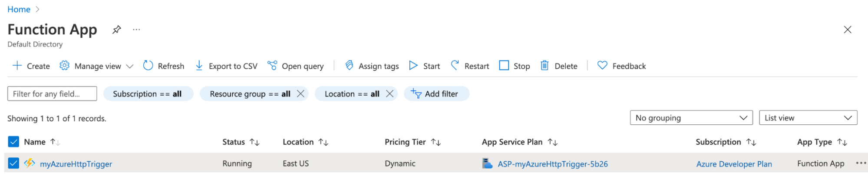
Task: Sort by the Pricing Tier column
Action: tap(413, 142)
